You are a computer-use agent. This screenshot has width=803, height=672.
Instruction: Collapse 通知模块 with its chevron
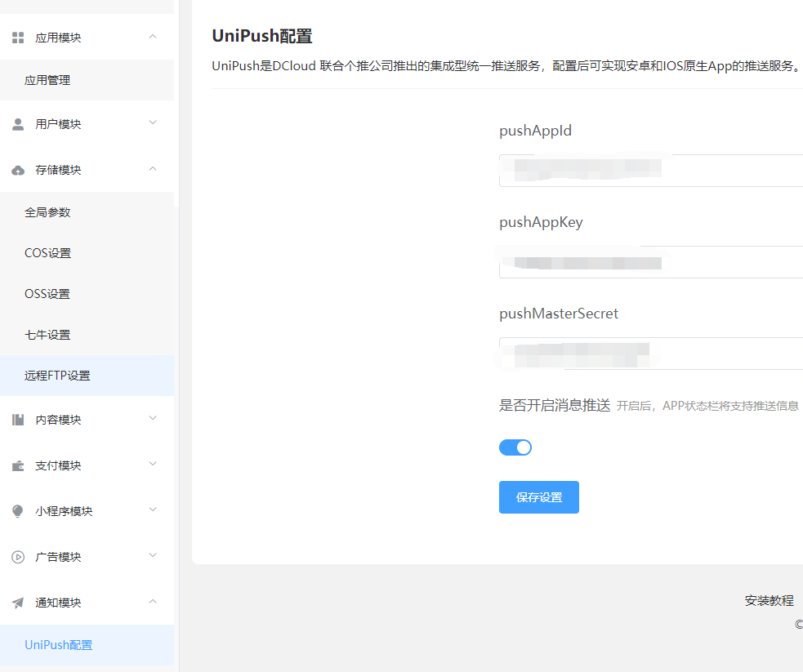[153, 602]
